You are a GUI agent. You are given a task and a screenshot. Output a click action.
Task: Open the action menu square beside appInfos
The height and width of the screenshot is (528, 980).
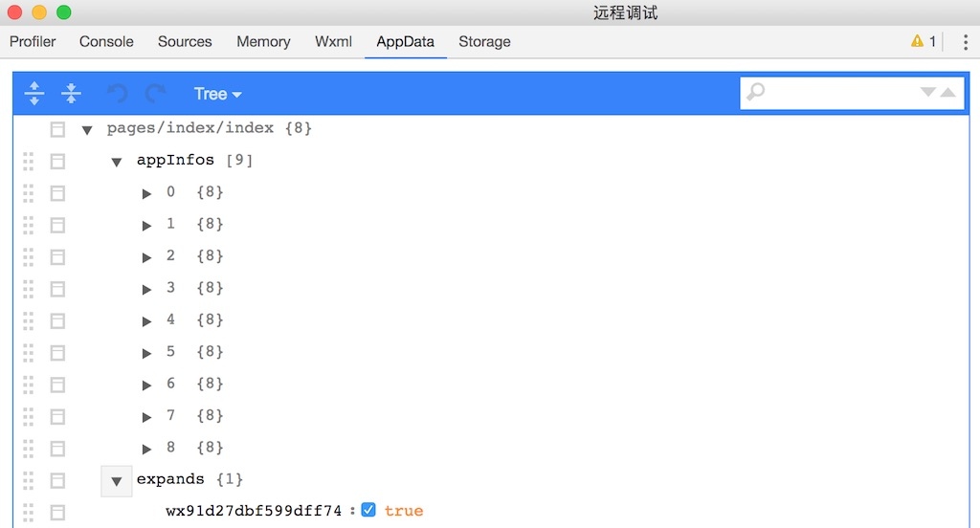pos(57,161)
